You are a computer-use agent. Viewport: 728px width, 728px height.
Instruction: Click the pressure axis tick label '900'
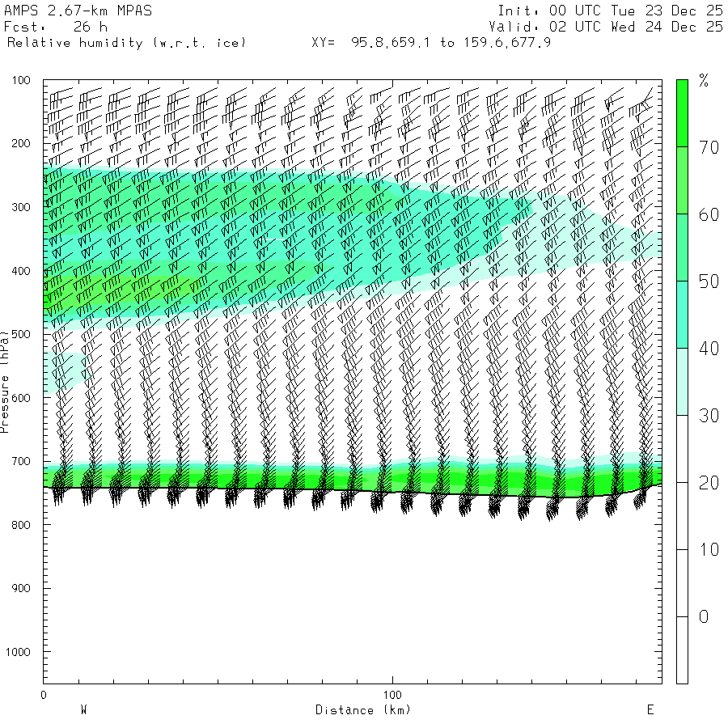(21, 588)
